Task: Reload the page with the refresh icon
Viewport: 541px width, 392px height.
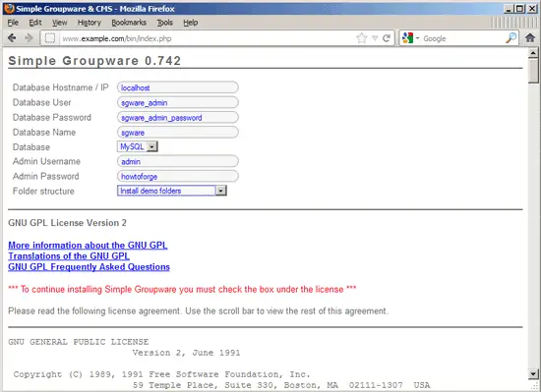Action: [x=387, y=38]
